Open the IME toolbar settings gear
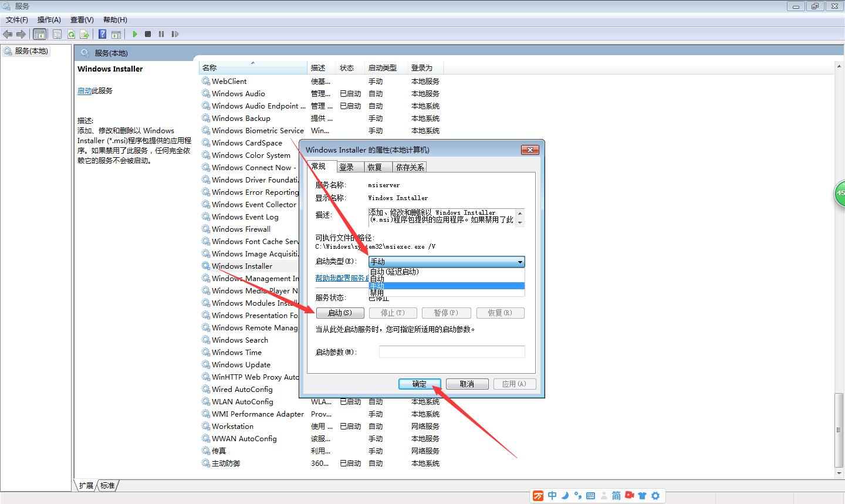The width and height of the screenshot is (845, 504). [655, 496]
